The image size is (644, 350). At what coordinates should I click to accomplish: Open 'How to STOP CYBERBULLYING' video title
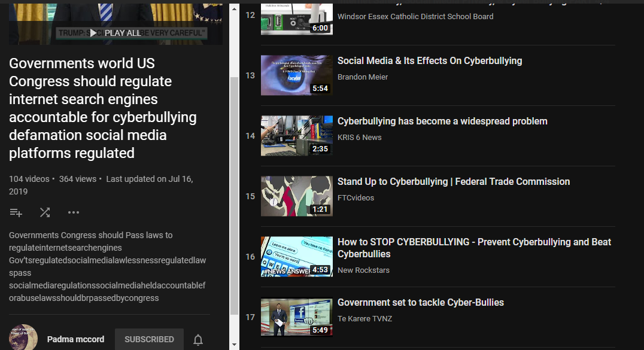[474, 248]
